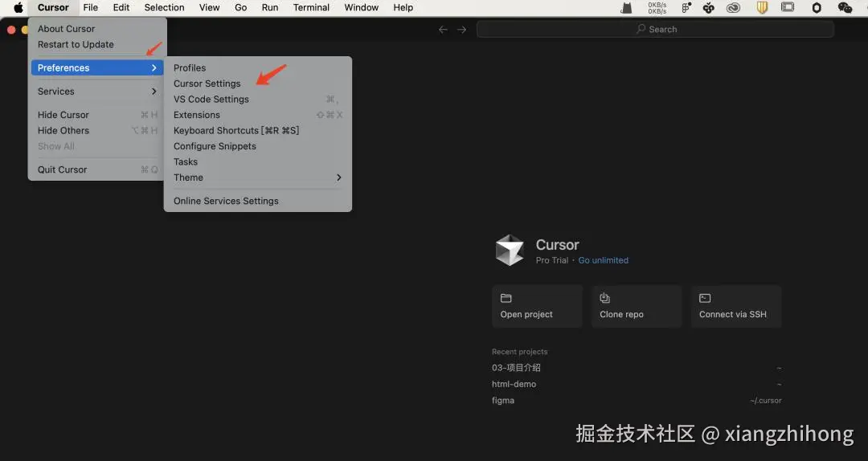The width and height of the screenshot is (868, 461).
Task: Open the Help menu
Action: tap(403, 7)
